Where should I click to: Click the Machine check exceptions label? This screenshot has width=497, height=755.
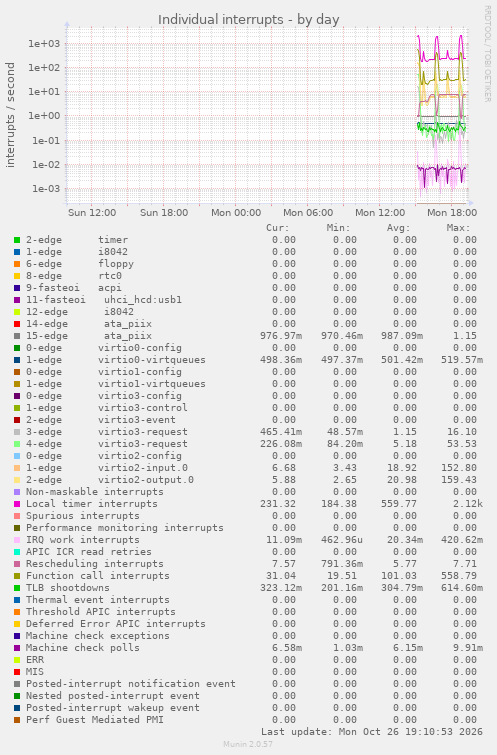point(98,636)
